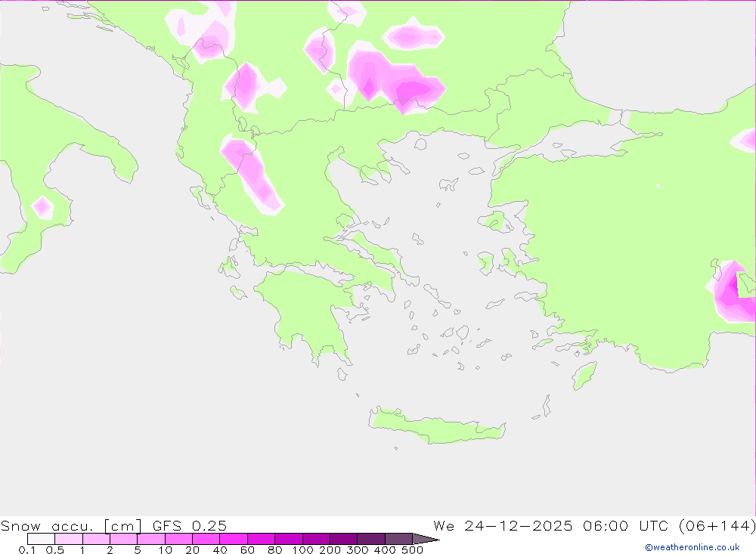Click the 200–300 cm legend color swatch
The image size is (756, 554).
[x=344, y=539]
